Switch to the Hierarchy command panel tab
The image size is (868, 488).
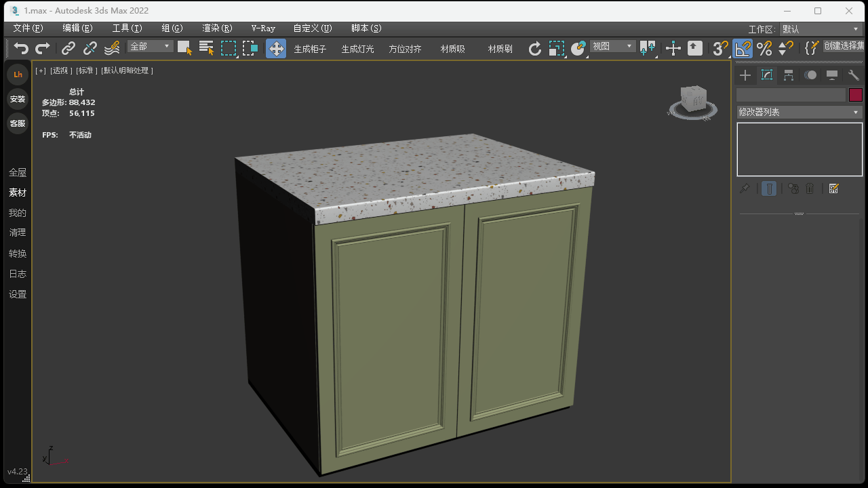point(789,75)
